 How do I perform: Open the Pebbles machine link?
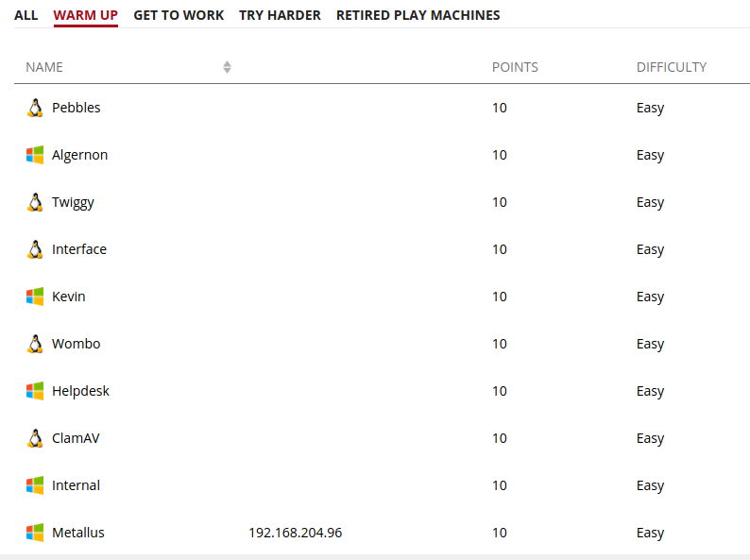77,108
